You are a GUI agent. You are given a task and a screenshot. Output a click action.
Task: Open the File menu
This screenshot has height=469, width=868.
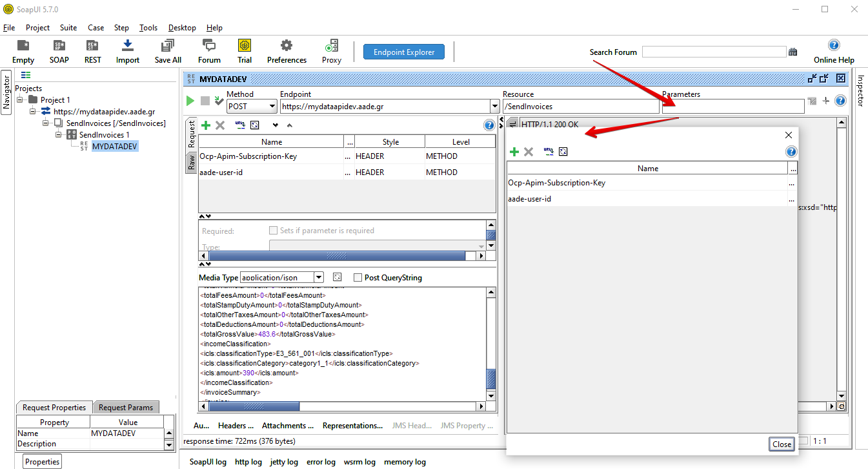pyautogui.click(x=9, y=28)
